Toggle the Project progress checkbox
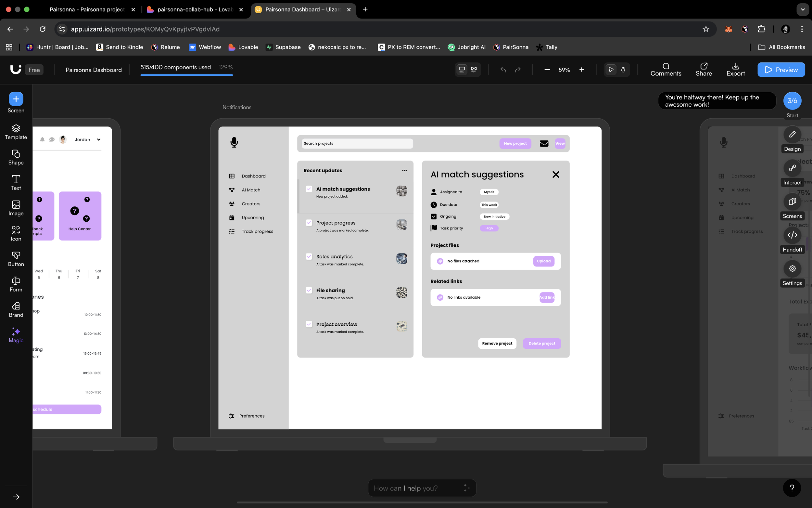This screenshot has height=508, width=812. click(x=309, y=222)
